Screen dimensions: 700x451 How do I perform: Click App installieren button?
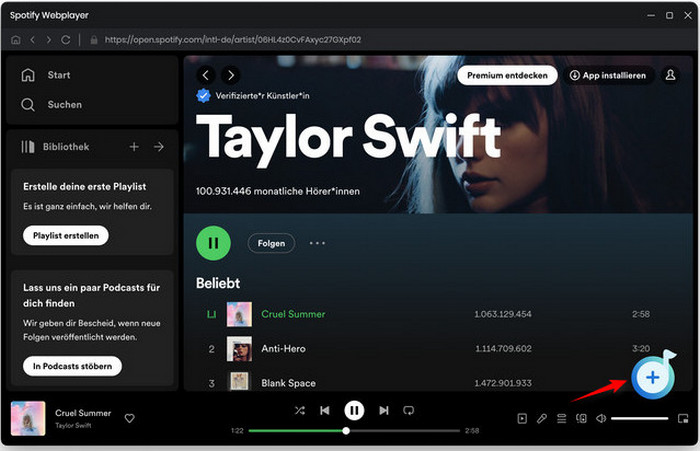click(x=608, y=75)
